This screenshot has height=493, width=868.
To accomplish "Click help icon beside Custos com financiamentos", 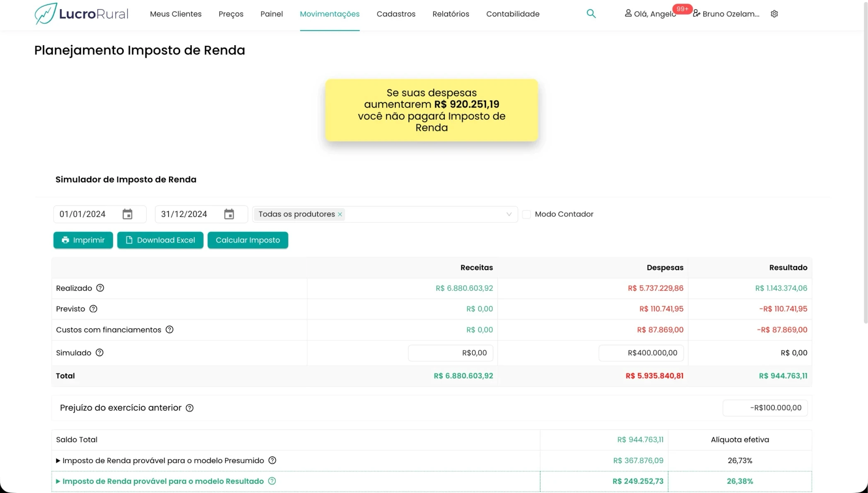I will pos(169,329).
